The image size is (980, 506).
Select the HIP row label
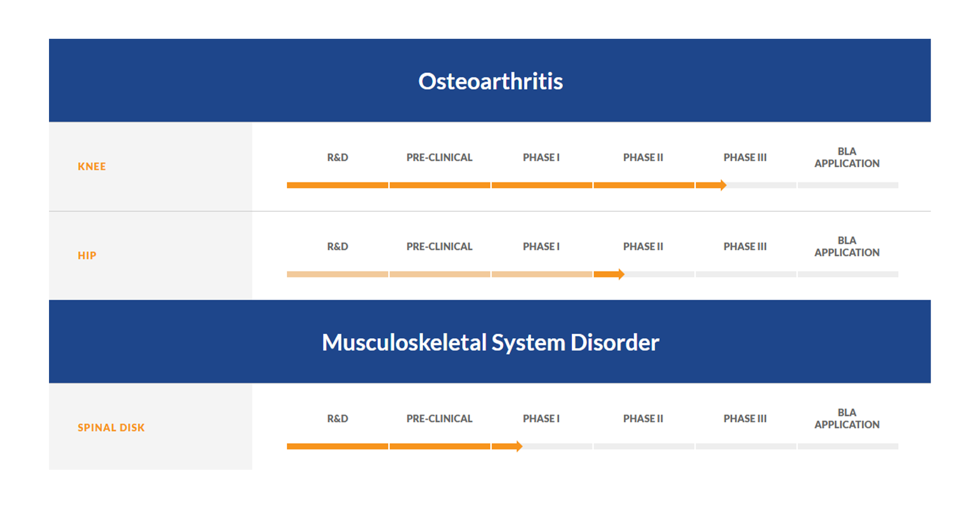pyautogui.click(x=87, y=256)
